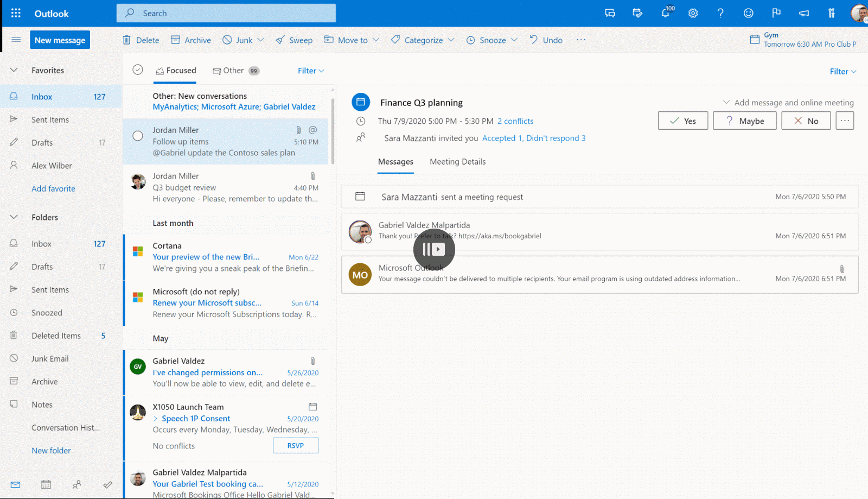Decline meeting with No button

click(806, 121)
